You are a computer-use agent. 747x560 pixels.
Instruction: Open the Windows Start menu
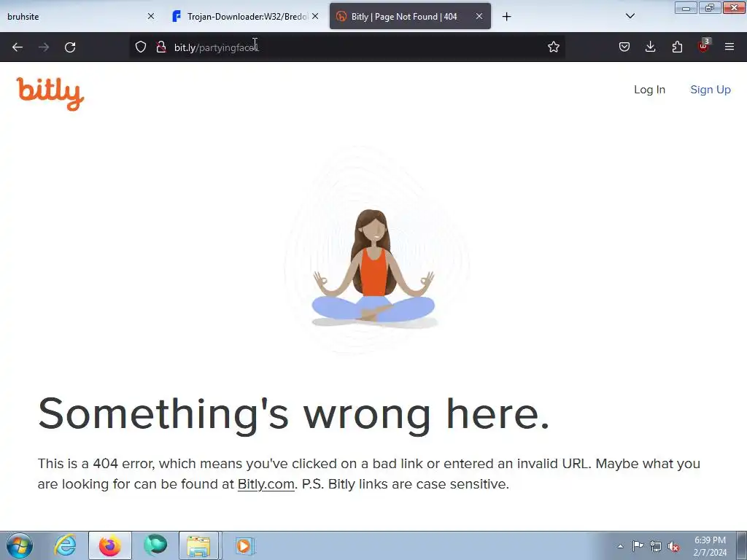[20, 545]
